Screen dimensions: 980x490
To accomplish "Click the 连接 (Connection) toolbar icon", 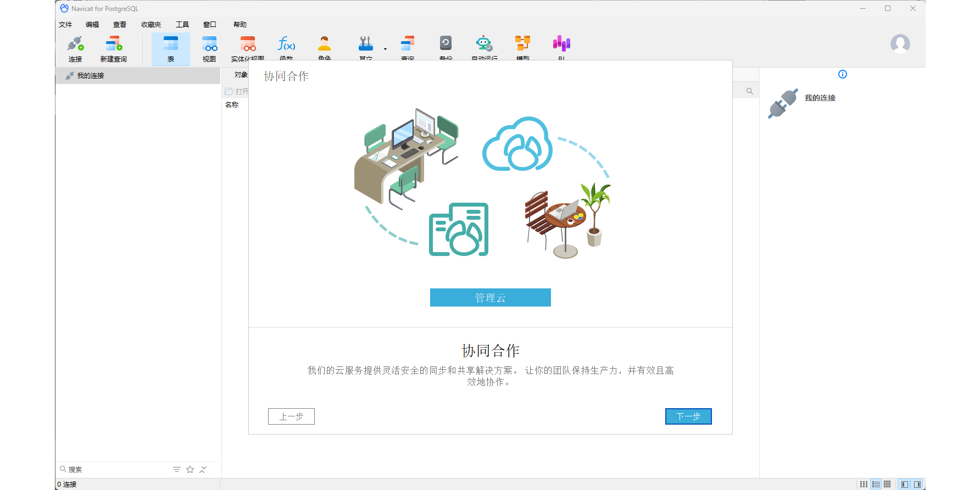I will pos(75,48).
